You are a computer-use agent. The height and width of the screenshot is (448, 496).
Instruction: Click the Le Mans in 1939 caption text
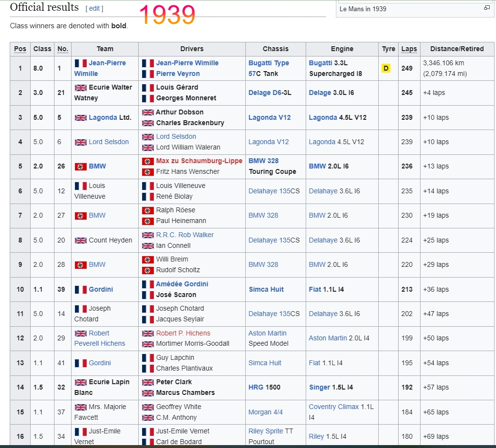point(363,9)
